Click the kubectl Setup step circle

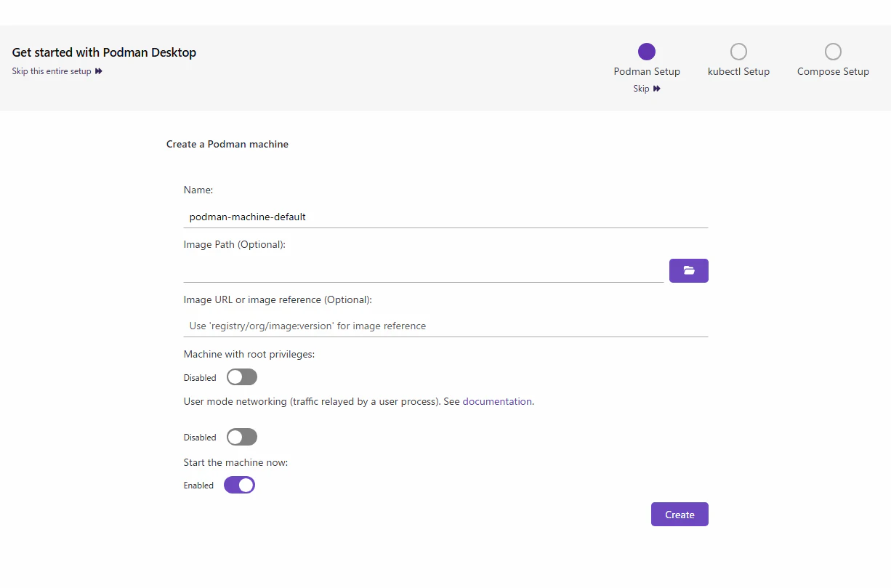[738, 52]
